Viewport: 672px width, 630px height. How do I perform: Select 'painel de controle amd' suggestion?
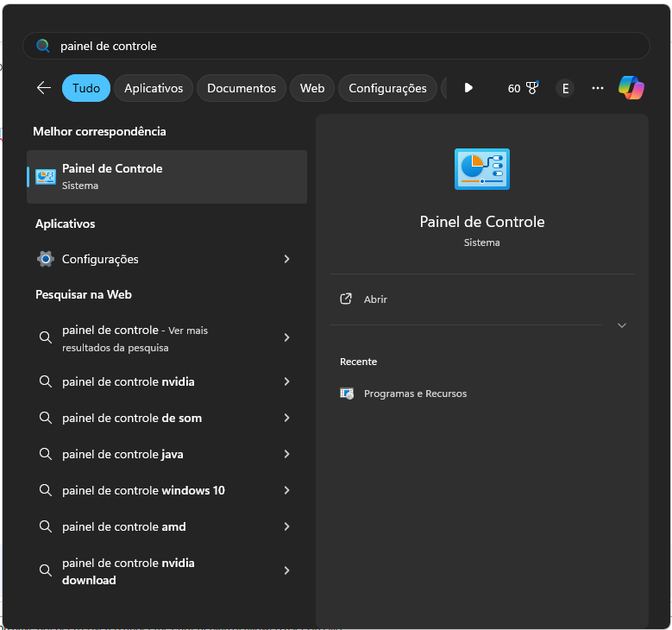pyautogui.click(x=166, y=526)
